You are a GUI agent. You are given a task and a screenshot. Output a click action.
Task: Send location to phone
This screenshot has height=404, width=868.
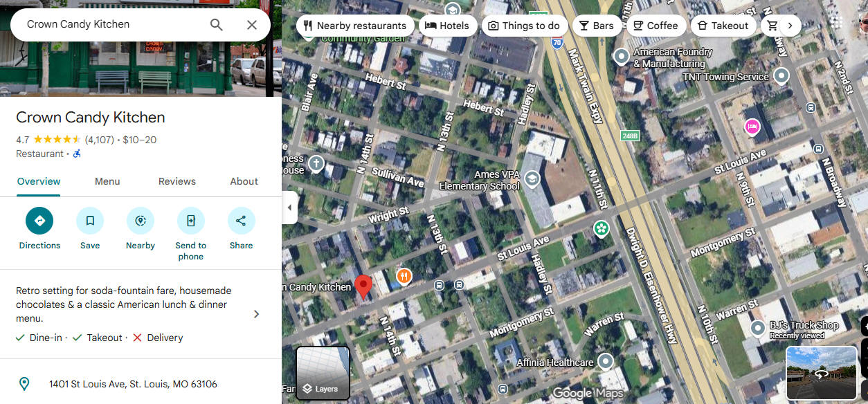pyautogui.click(x=191, y=221)
